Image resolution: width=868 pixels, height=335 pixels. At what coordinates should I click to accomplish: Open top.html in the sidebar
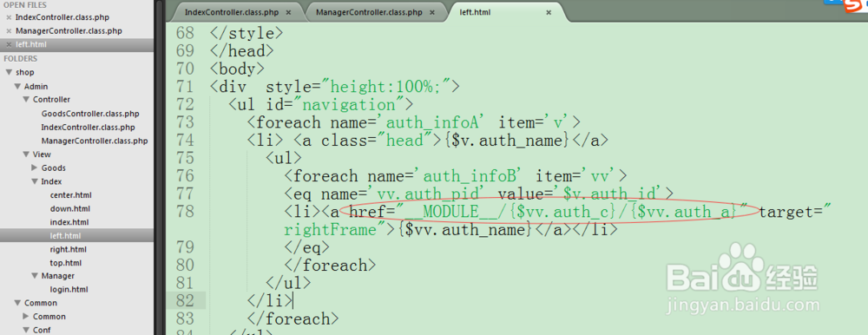pos(65,262)
